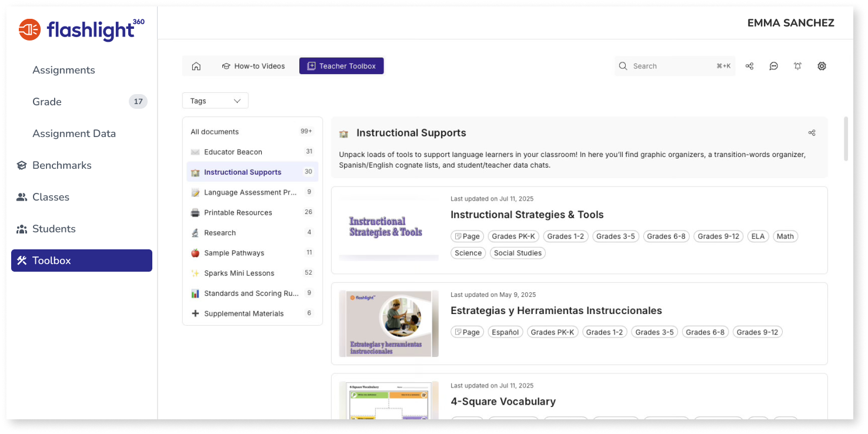This screenshot has height=434, width=868.
Task: Click the Sparks Mini Lessons sparkle icon
Action: 195,273
